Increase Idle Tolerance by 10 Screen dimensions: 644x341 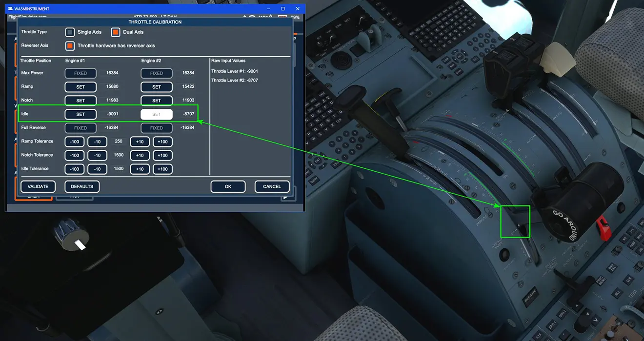point(140,169)
